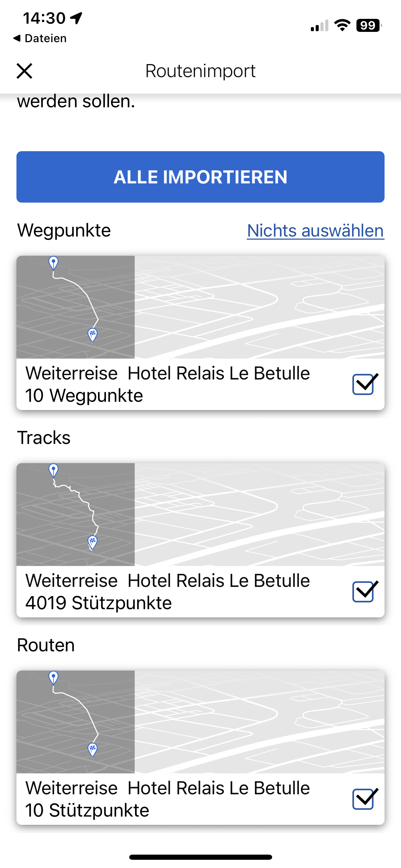Viewport: 401px width, 868px height.
Task: Click the Nichts auswählen link
Action: tap(315, 231)
